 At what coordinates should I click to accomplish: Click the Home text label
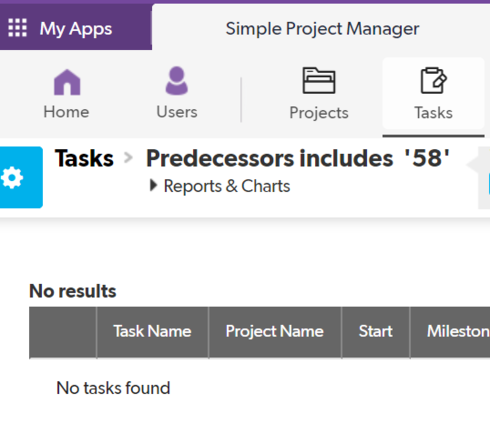tap(66, 112)
